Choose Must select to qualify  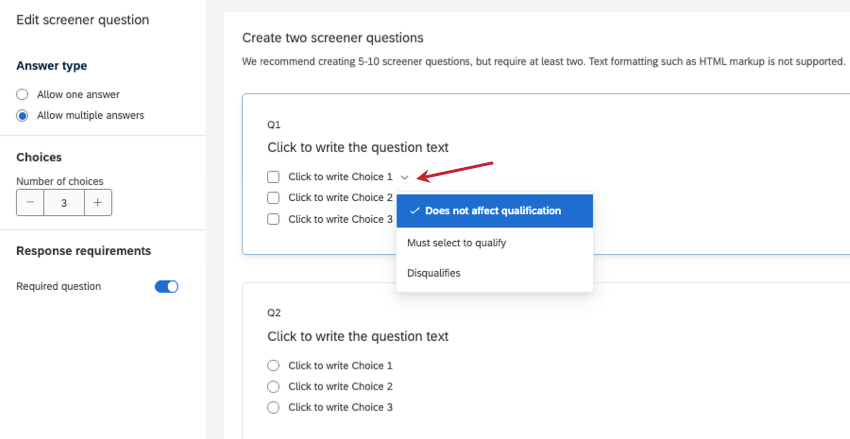pyautogui.click(x=456, y=243)
